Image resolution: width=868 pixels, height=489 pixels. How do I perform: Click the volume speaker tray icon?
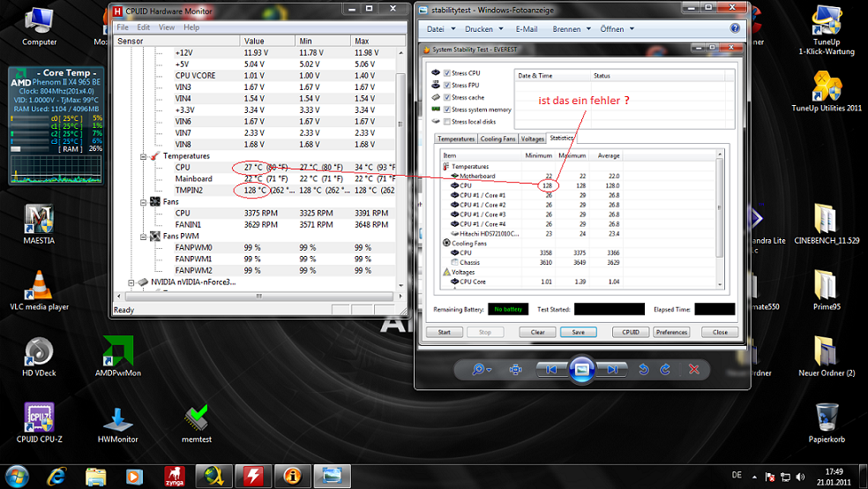[x=800, y=477]
